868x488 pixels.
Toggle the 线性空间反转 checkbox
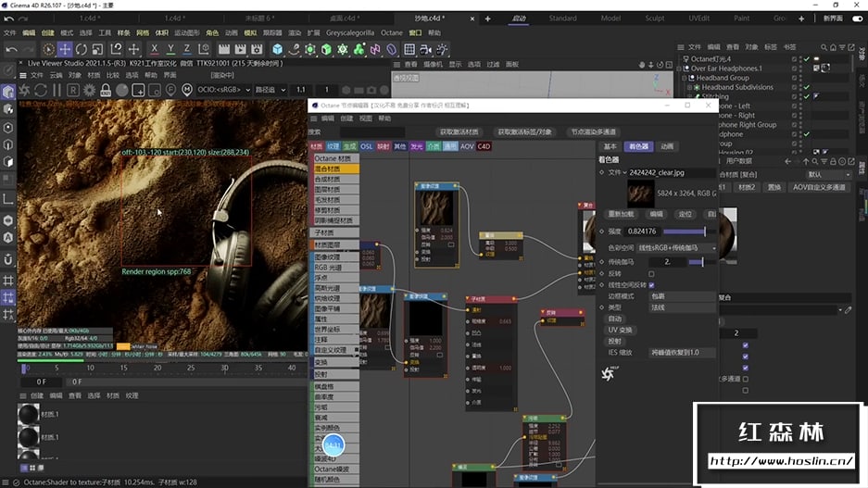[652, 285]
